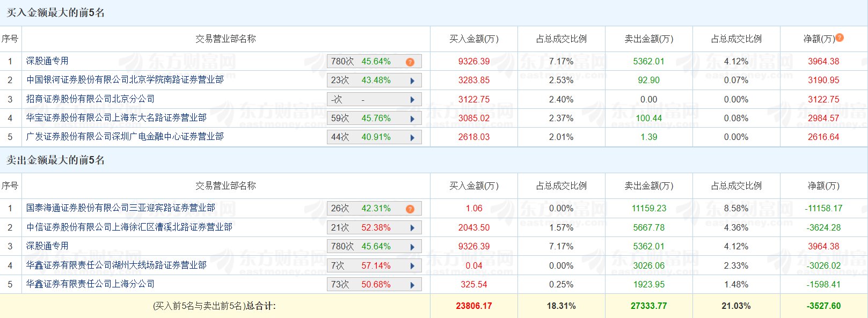Click the arrow icon in 广发证券 row
Viewport: 868px width, 318px height.
[412, 137]
